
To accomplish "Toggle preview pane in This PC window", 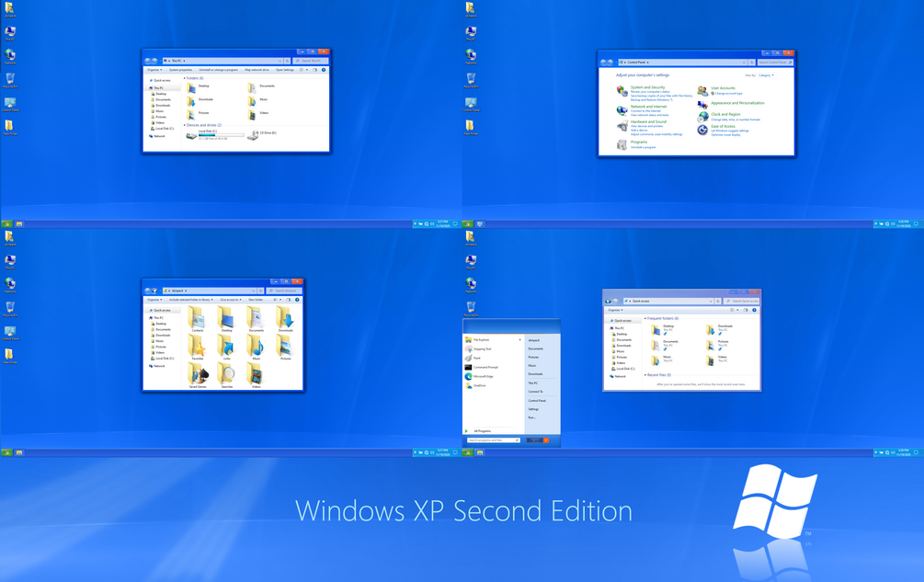I will pos(314,70).
